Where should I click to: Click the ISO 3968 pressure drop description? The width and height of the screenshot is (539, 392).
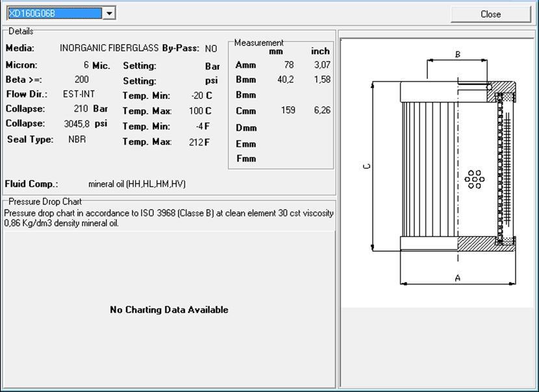point(169,217)
